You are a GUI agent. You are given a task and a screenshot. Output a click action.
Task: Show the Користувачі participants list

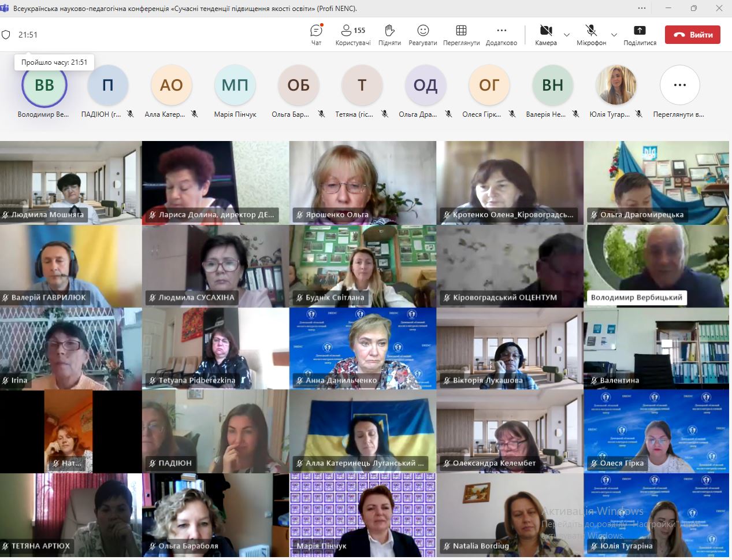[x=353, y=34]
